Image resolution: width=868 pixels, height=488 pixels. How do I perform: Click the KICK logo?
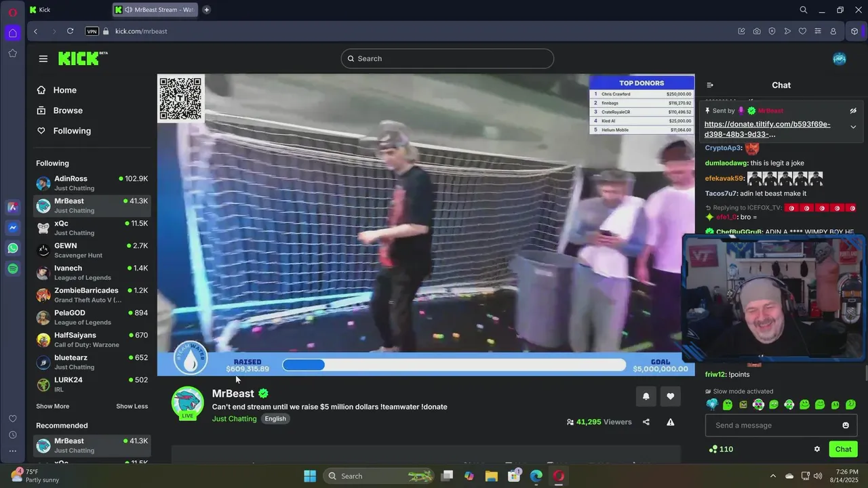pyautogui.click(x=83, y=58)
